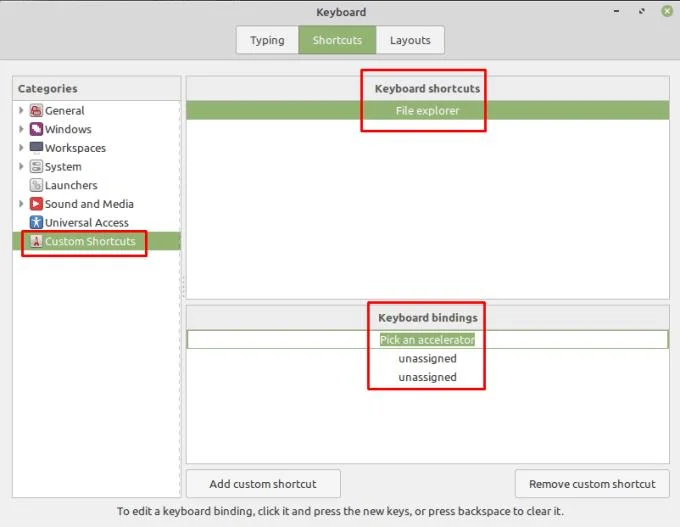Click the Launchers category icon
The image size is (680, 527).
pos(36,185)
